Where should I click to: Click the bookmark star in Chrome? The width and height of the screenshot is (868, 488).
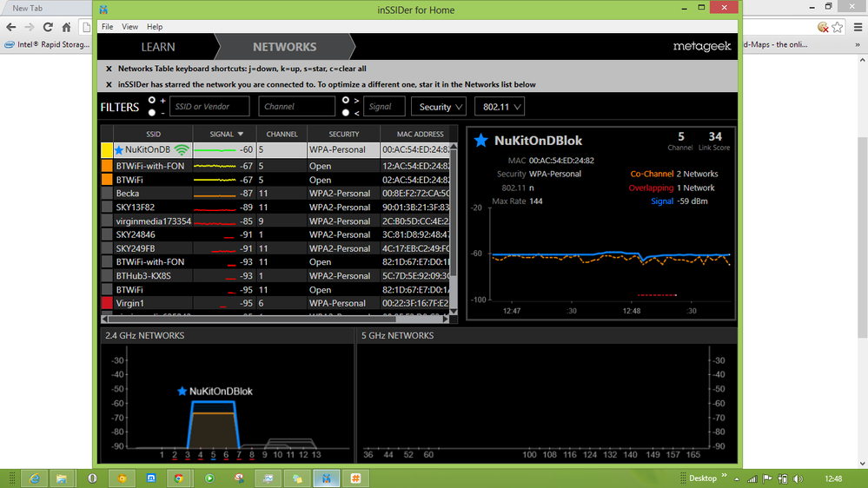838,27
